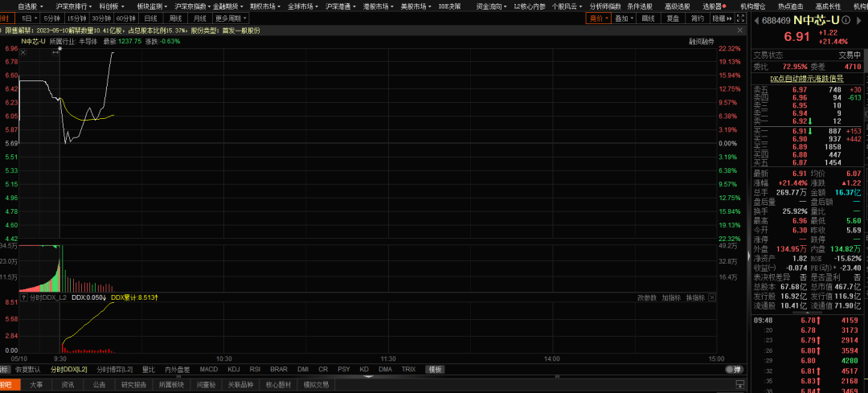Expand the 板块监测 menu
Viewport: 868px width, 393px height.
point(152,6)
